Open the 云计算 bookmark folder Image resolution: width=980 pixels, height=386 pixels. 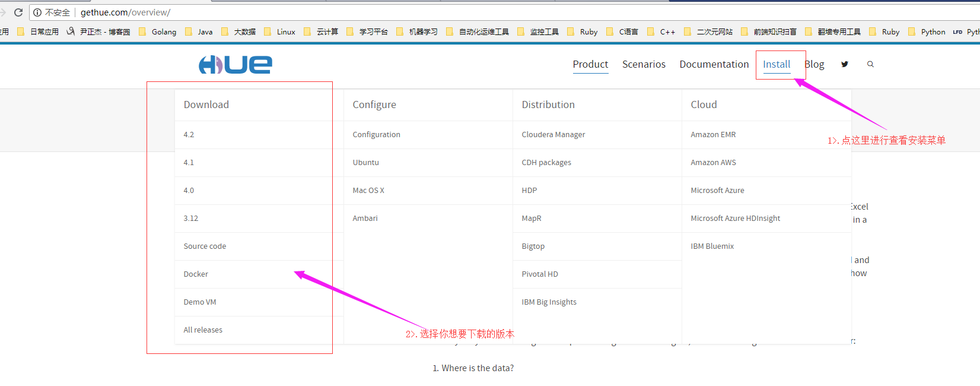click(x=320, y=32)
